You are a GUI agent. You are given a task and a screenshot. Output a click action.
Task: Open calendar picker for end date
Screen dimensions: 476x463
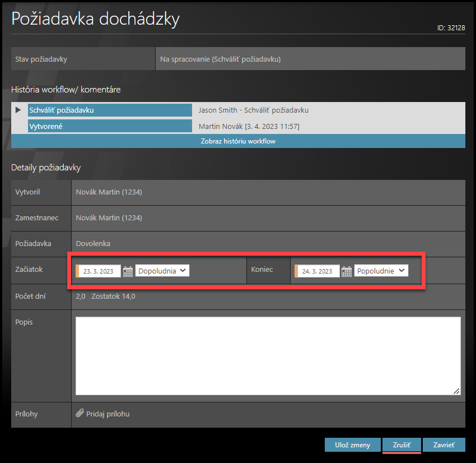tap(347, 271)
